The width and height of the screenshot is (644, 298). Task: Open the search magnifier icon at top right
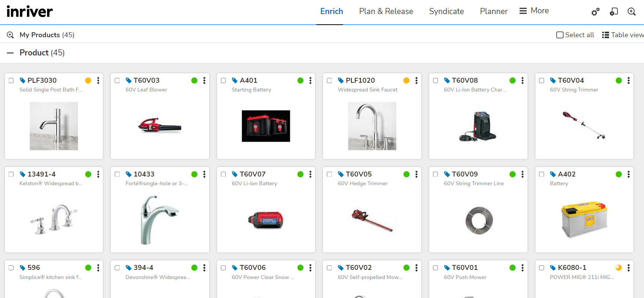[631, 12]
